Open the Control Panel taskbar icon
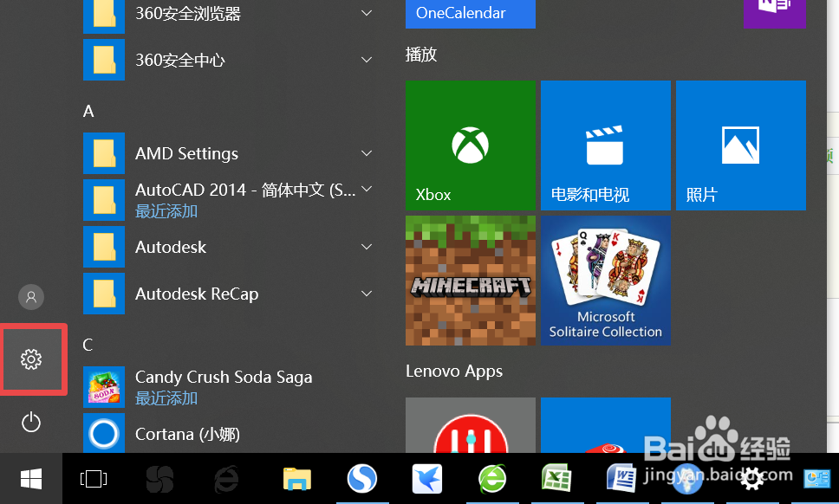Screen dimensions: 839x504 817,478
